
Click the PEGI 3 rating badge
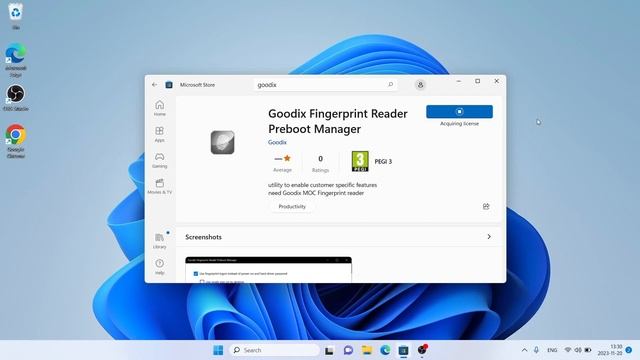360,161
